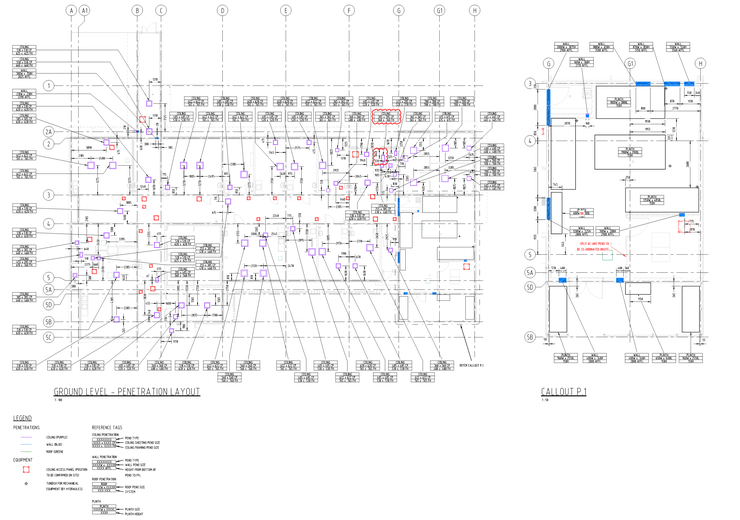Click the tundish symbol in the legend

pos(26,483)
